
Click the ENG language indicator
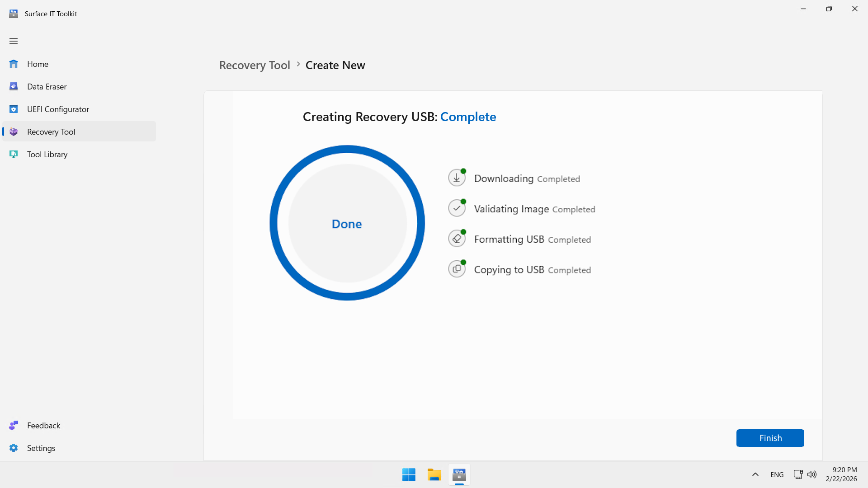(777, 474)
